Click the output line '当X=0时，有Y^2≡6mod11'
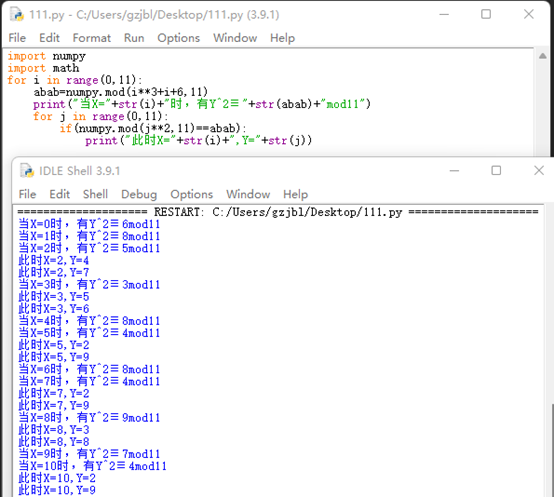 point(89,224)
